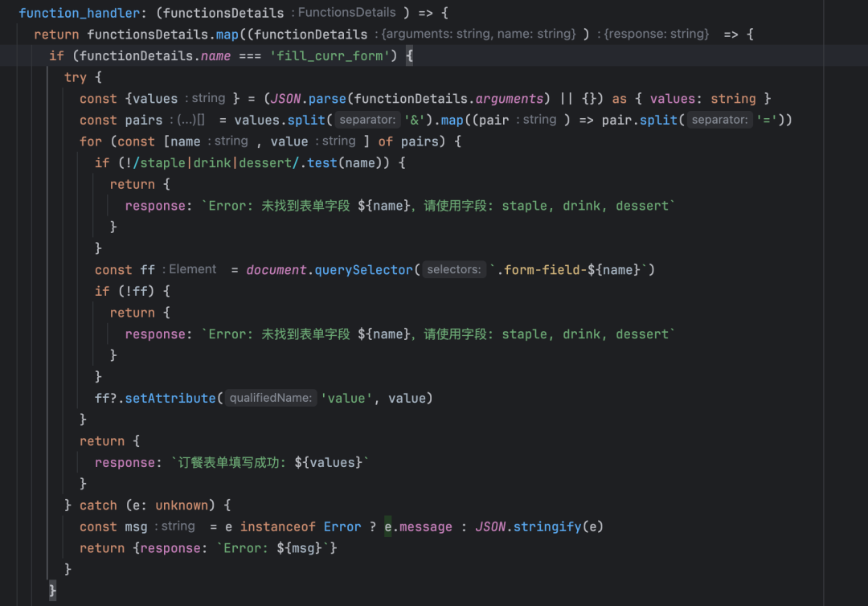Click the setAttribute method name
The width and height of the screenshot is (868, 606).
pos(170,399)
